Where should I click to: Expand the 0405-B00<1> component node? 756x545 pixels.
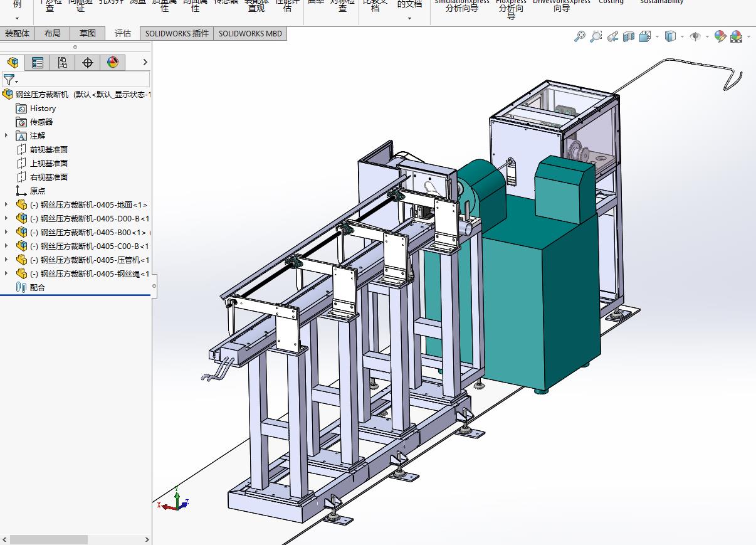pos(7,232)
